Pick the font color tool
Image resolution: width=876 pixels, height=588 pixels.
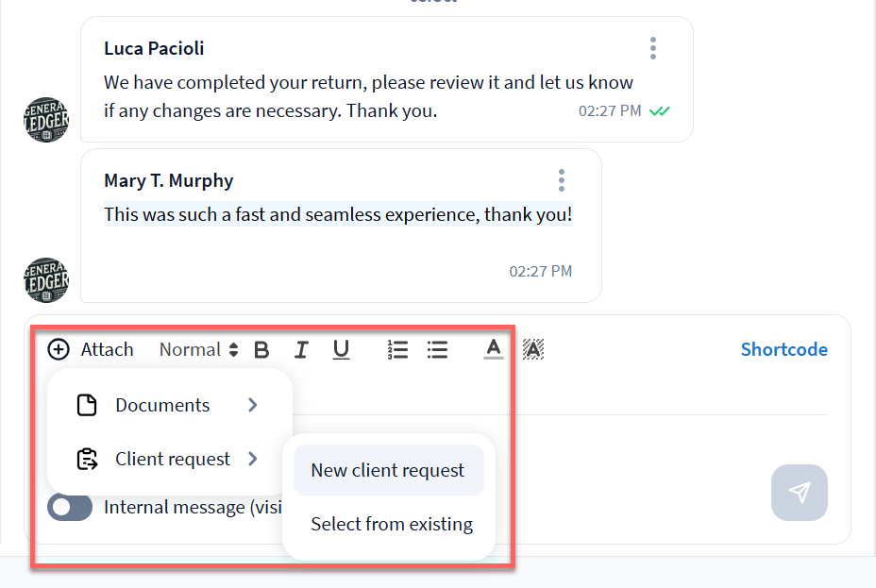493,350
